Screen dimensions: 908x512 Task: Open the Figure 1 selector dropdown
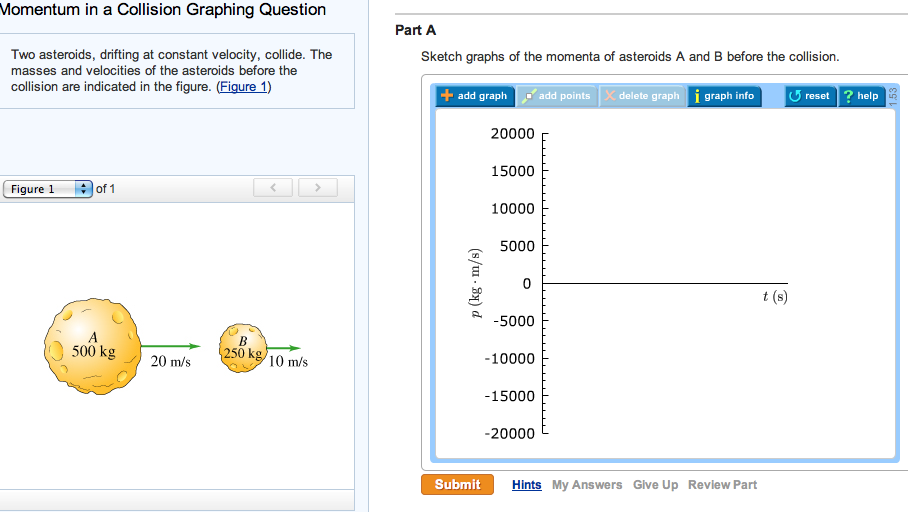pos(48,189)
